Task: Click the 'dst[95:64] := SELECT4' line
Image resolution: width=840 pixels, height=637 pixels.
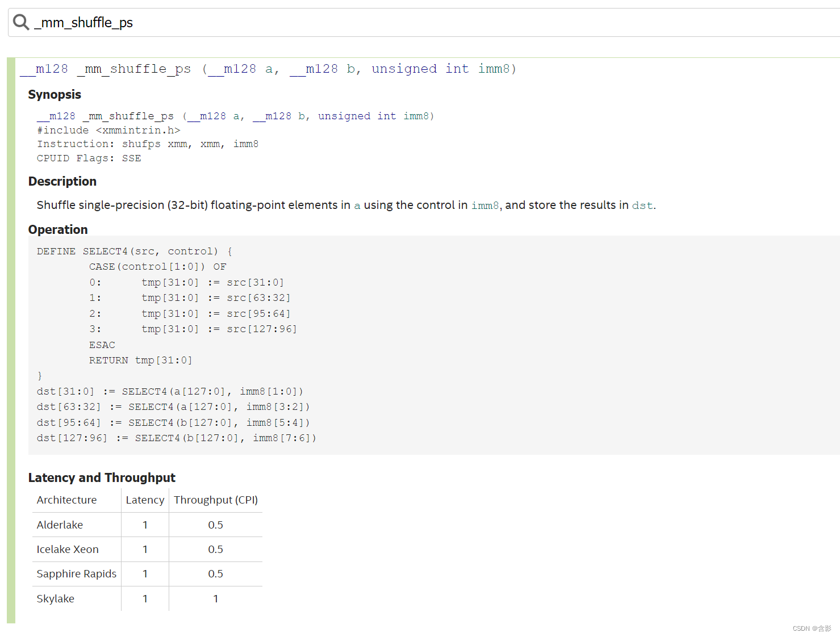Action: click(x=173, y=423)
